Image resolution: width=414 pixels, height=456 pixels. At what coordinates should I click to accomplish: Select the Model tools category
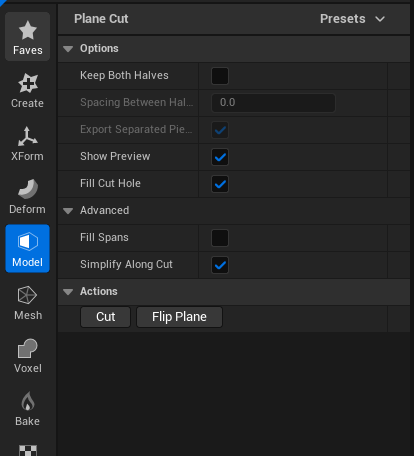28,249
